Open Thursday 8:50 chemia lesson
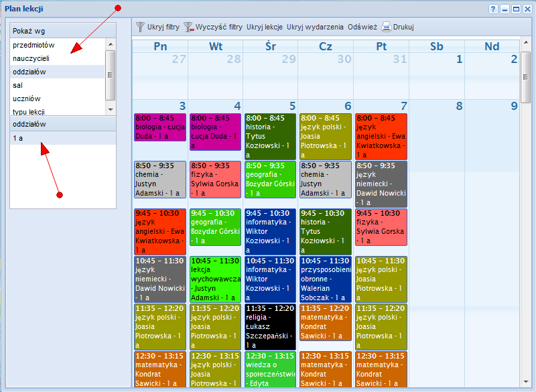 click(x=326, y=180)
